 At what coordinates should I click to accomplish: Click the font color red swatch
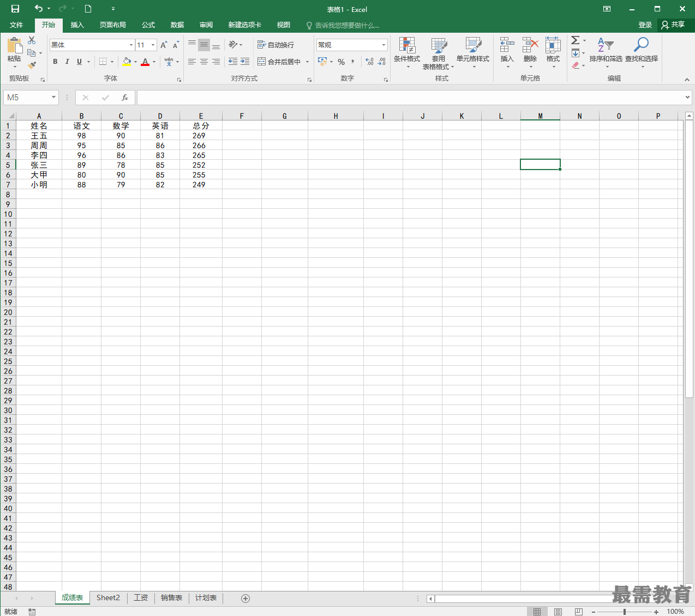click(x=145, y=62)
